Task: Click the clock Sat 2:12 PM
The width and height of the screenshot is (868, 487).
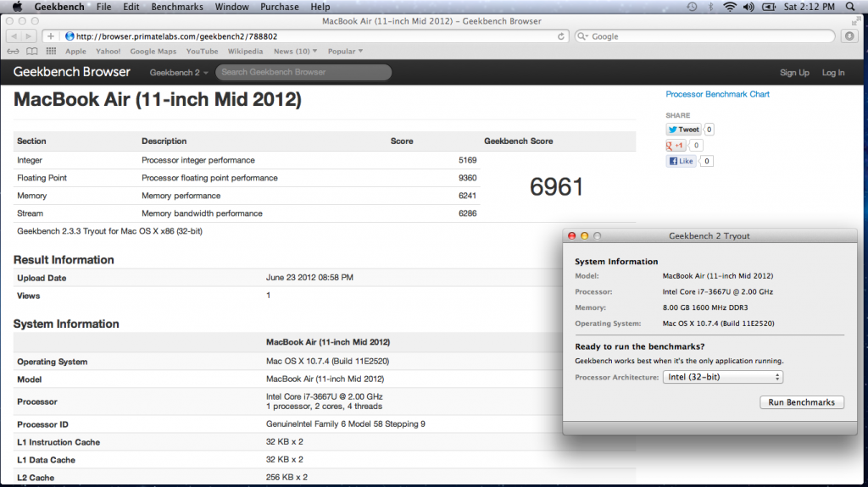Action: click(809, 7)
